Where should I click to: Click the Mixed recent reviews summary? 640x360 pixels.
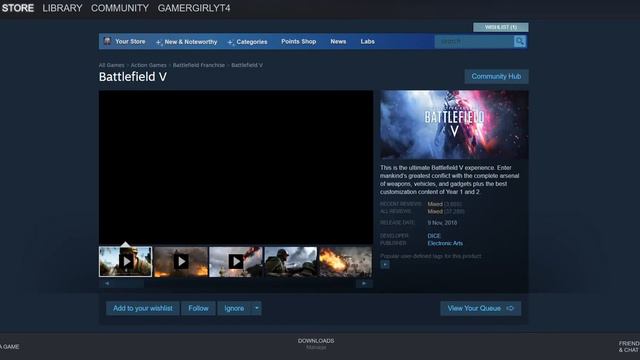coord(435,204)
